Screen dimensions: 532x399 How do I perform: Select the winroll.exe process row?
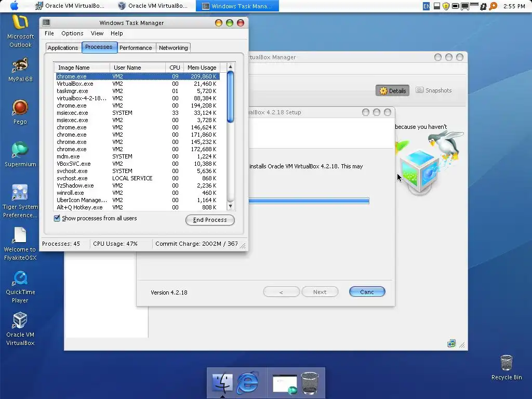click(x=138, y=193)
